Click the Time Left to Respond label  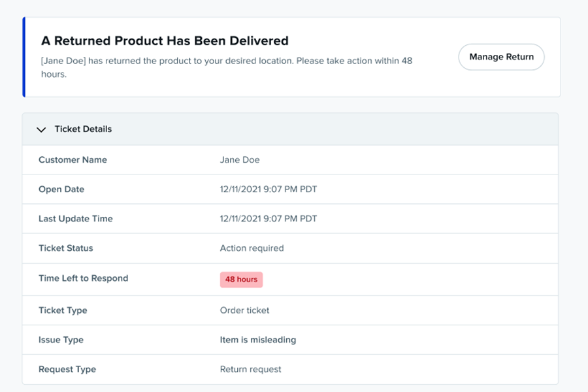84,278
